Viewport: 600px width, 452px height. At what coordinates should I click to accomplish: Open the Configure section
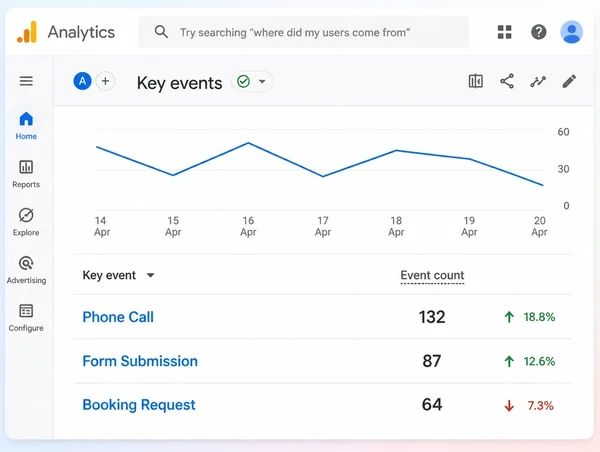tap(26, 318)
